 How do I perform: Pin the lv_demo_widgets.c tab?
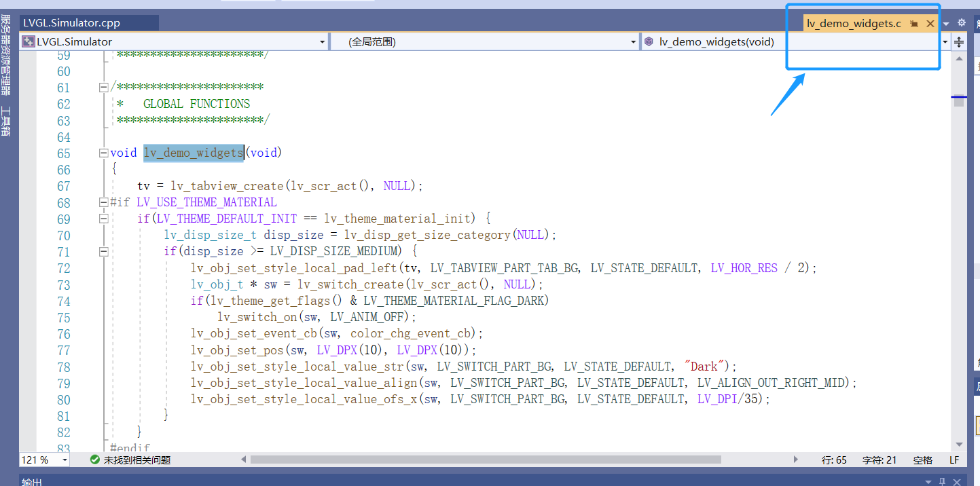[x=914, y=24]
